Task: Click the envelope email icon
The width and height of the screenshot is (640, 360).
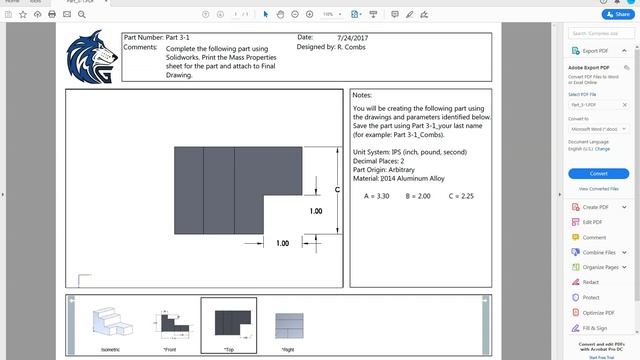Action: pos(67,15)
